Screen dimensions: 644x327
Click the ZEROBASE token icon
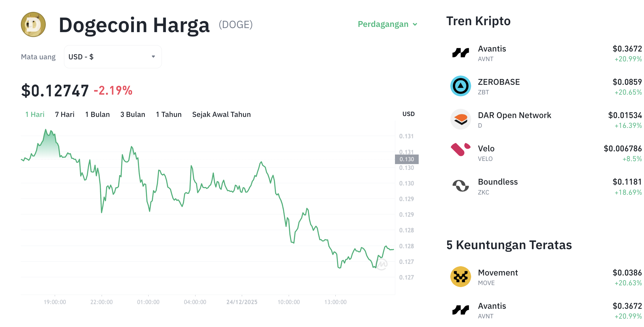(x=460, y=86)
